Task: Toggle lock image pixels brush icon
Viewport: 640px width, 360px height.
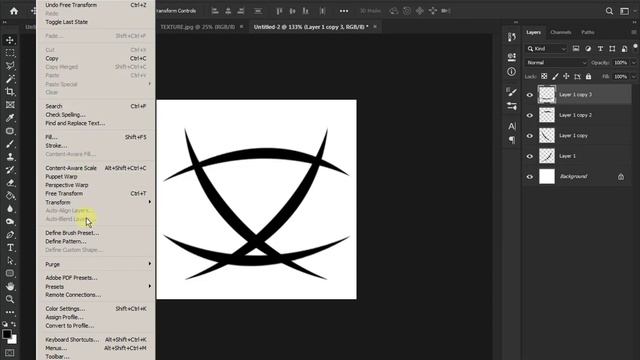Action: [555, 76]
